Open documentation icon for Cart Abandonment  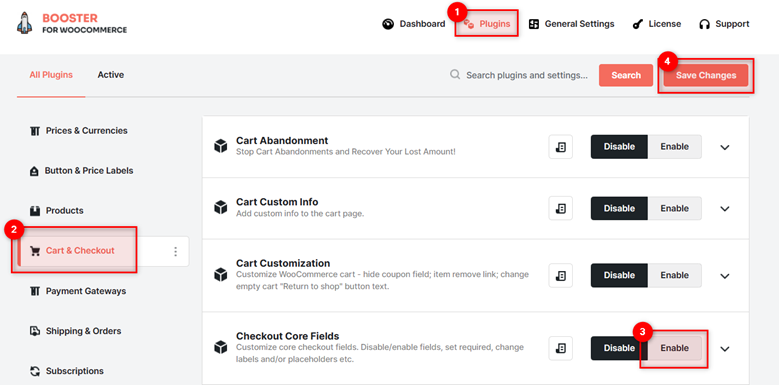560,147
